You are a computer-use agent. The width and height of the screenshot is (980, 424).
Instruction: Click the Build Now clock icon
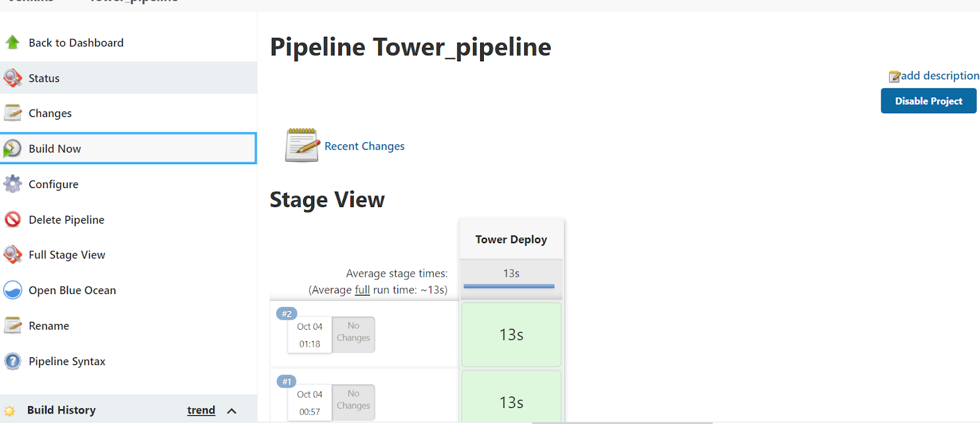pyautogui.click(x=12, y=148)
